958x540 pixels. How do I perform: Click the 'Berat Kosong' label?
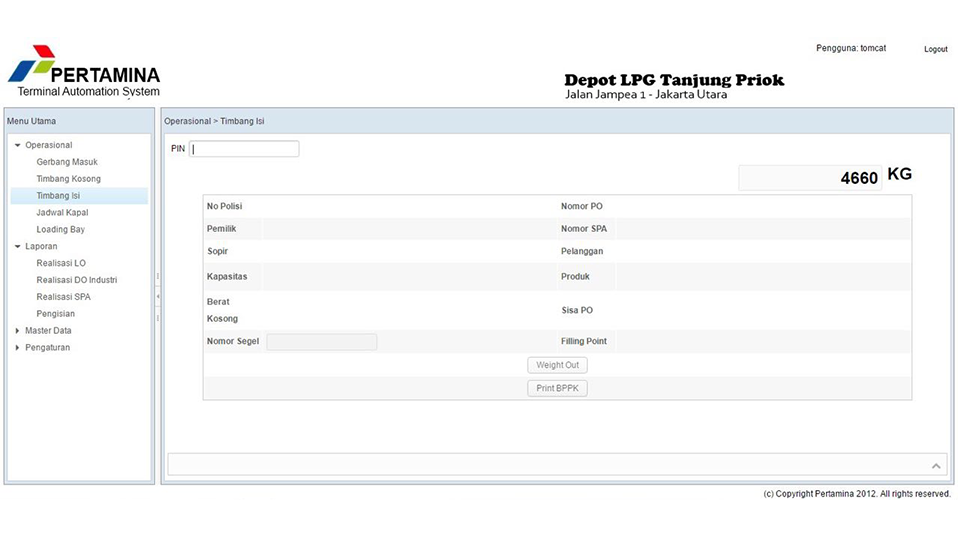(x=222, y=310)
